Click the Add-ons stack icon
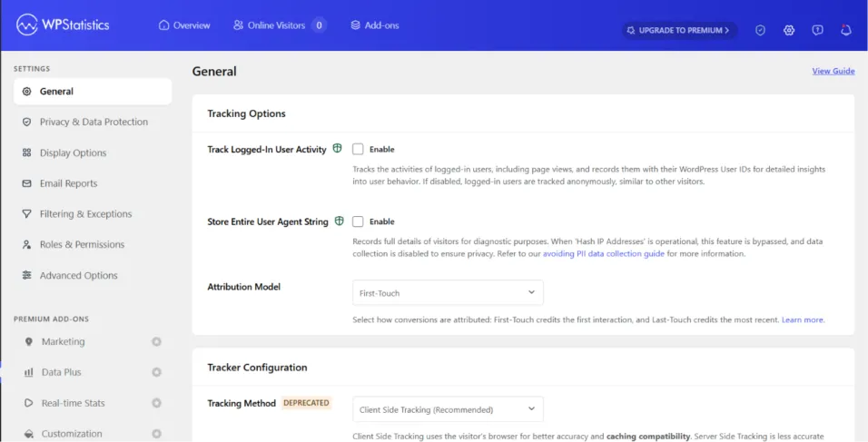Image resolution: width=868 pixels, height=442 pixels. click(x=355, y=25)
